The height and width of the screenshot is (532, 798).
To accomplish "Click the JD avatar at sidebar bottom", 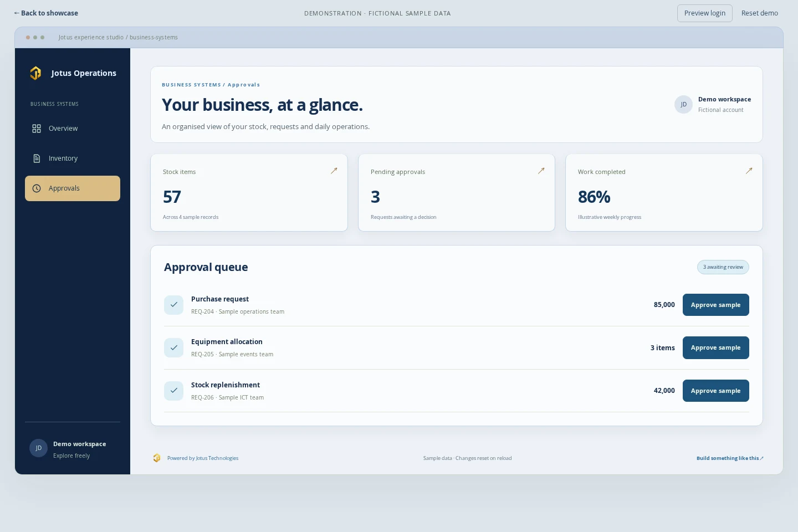I will (38, 448).
